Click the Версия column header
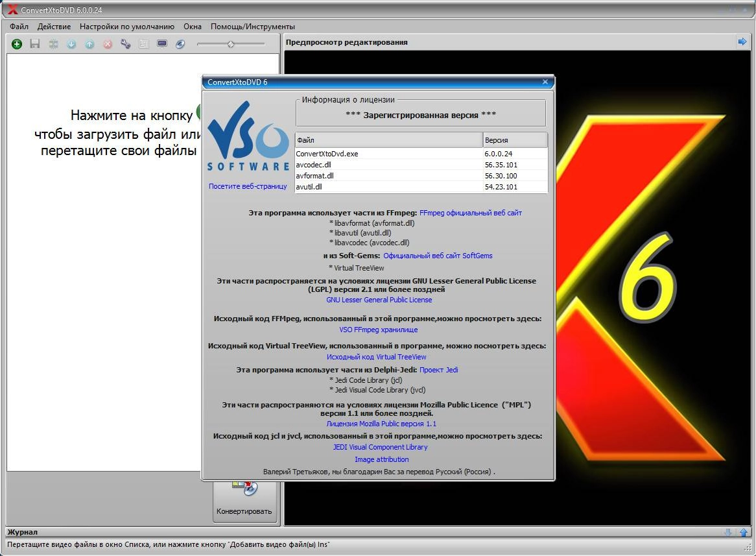The image size is (756, 556). click(515, 140)
